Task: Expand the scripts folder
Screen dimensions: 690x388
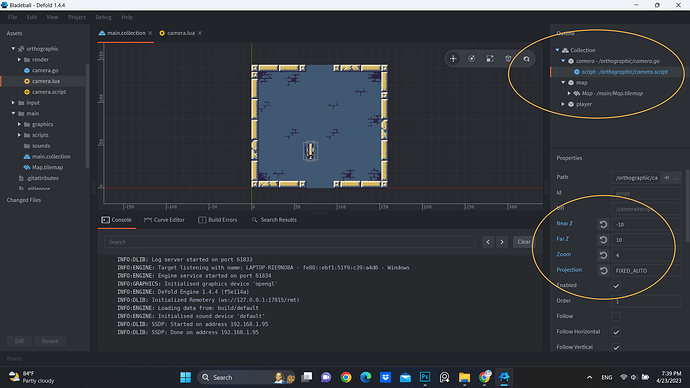Action: click(19, 135)
